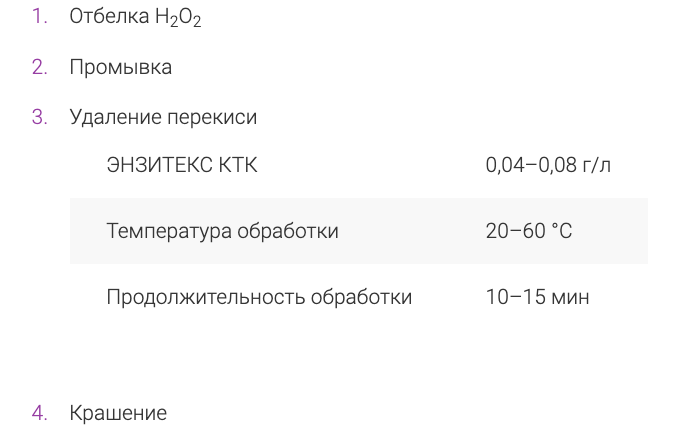The width and height of the screenshot is (691, 438).
Task: Click the 'ЭНЗИТЕКС КТК' product name
Action: click(x=182, y=165)
